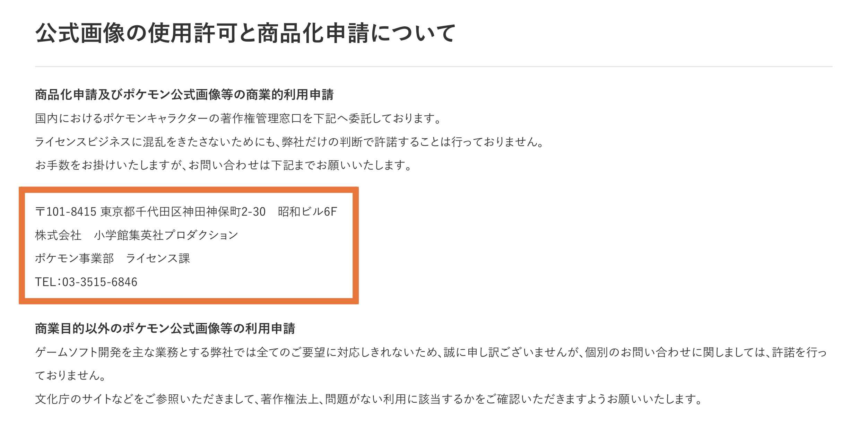Click the postal code 〒101-8415
Viewport: 868px width, 437px height.
(66, 212)
